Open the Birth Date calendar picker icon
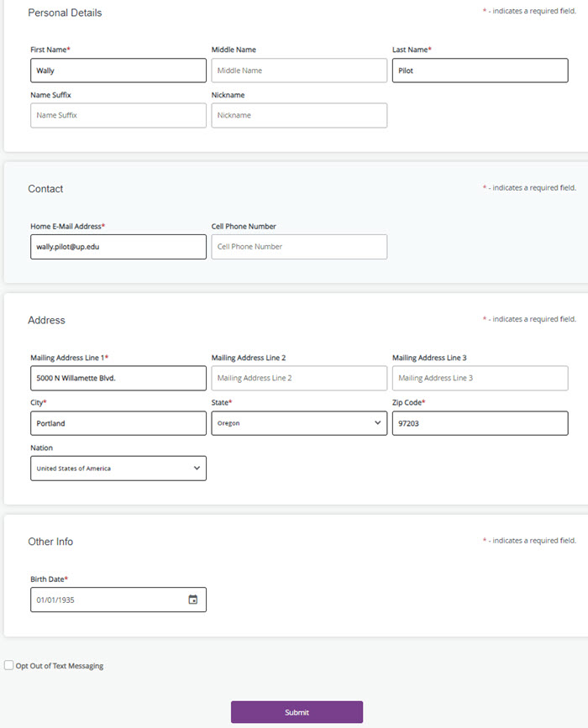 pos(193,600)
